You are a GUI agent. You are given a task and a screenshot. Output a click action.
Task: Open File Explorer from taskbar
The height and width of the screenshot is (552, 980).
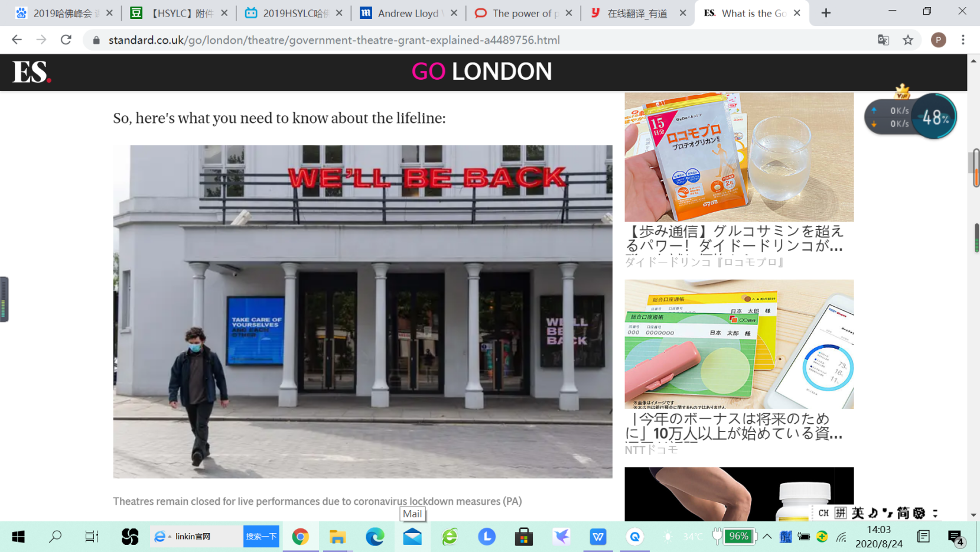point(337,537)
